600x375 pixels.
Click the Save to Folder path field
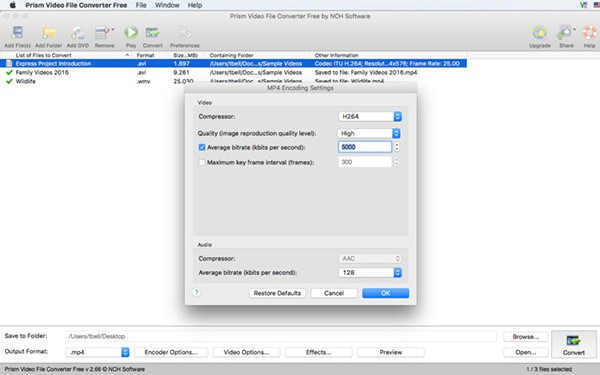click(x=281, y=336)
